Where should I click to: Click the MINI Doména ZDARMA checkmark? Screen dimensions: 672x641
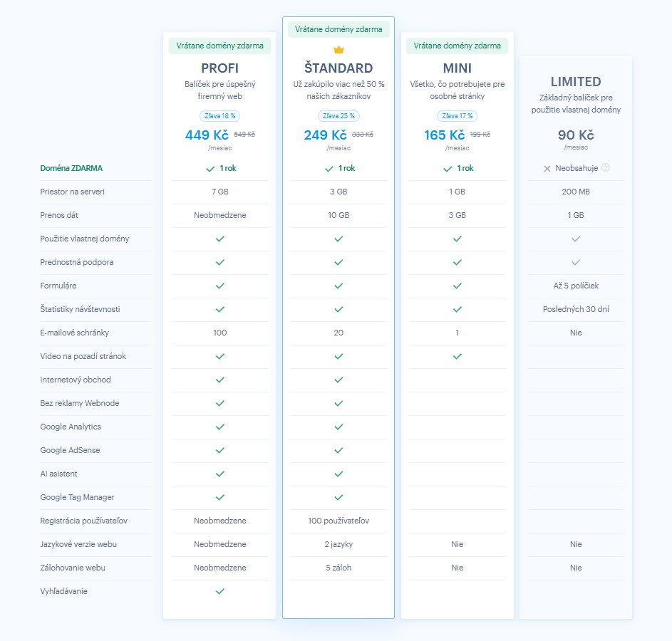point(448,169)
